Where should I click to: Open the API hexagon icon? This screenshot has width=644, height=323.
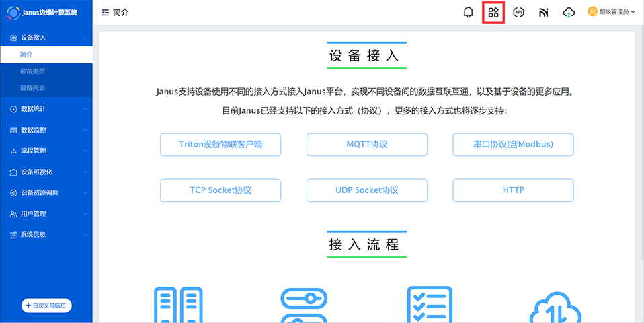518,12
